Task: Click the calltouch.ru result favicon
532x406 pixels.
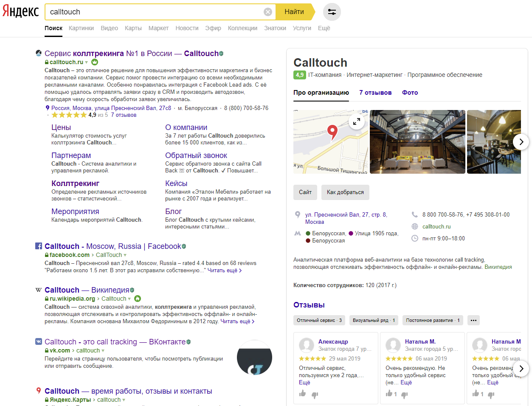Action: [39, 54]
